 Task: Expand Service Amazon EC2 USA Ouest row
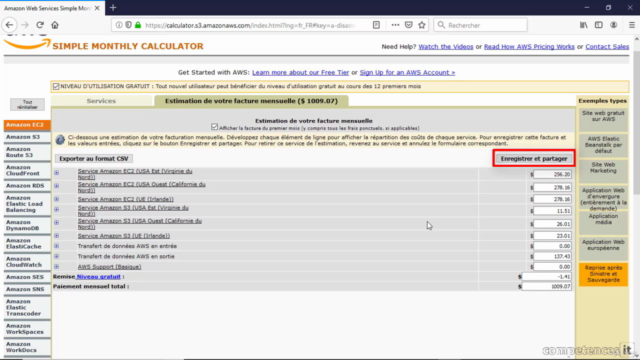(x=56, y=186)
